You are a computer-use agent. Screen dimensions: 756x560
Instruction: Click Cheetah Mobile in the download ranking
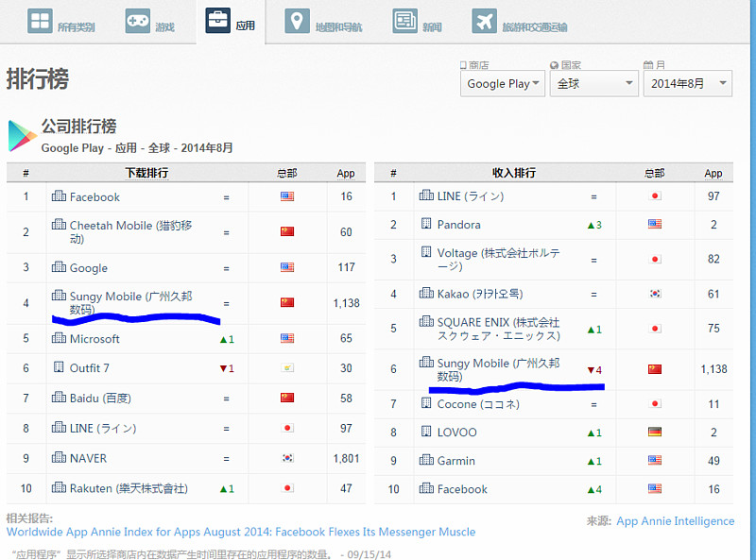(130, 231)
